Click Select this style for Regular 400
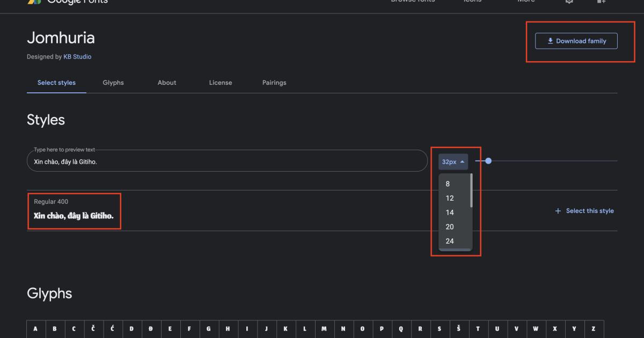Viewport: 644px width, 338px height. tap(584, 211)
